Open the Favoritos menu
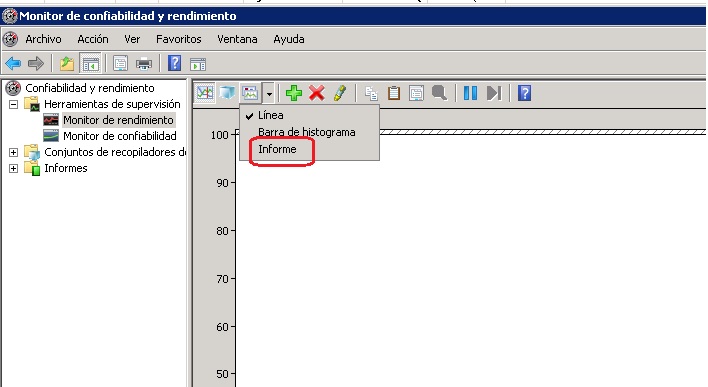This screenshot has height=387, width=708. [x=178, y=39]
